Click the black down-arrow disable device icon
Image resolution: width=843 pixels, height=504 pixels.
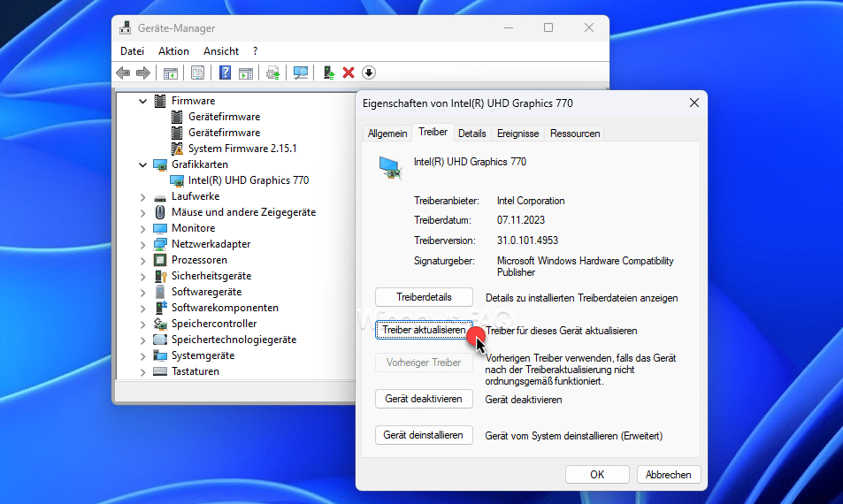369,73
